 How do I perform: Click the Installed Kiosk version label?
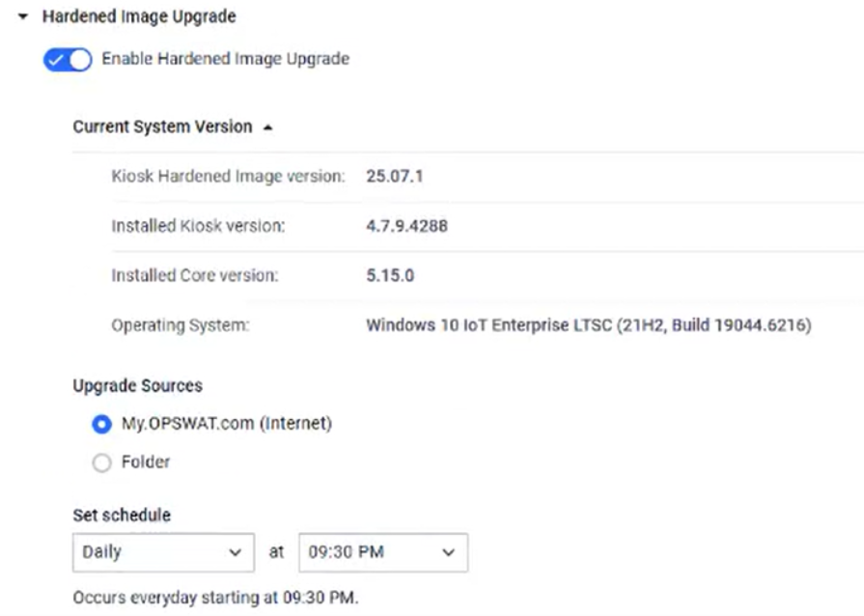click(x=198, y=226)
